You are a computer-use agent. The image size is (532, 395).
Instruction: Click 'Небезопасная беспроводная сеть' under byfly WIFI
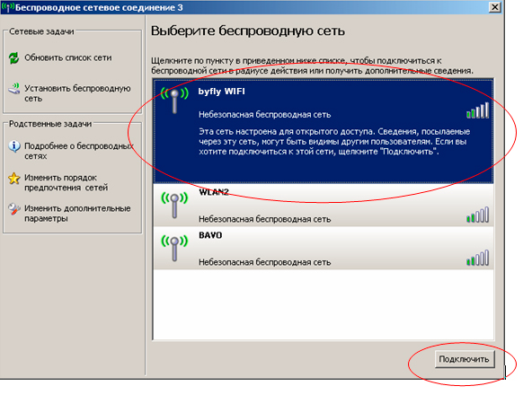click(264, 115)
